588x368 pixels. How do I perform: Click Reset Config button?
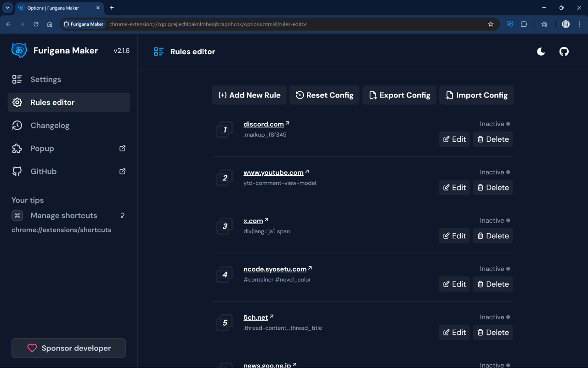tap(324, 95)
